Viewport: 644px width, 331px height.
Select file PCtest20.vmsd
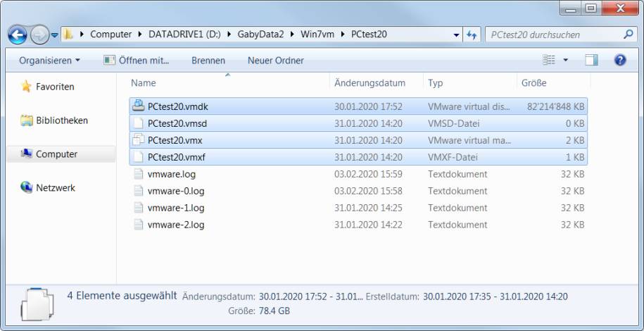pos(358,123)
